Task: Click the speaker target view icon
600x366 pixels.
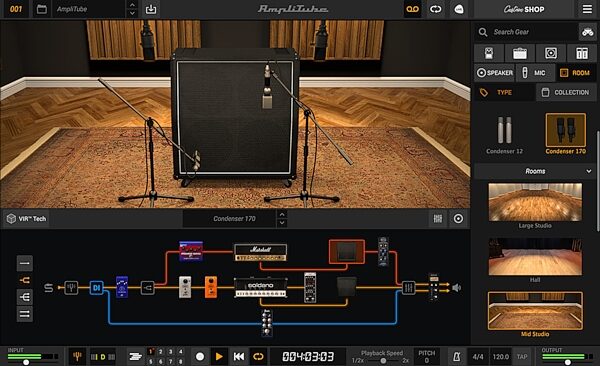Action: click(x=458, y=219)
